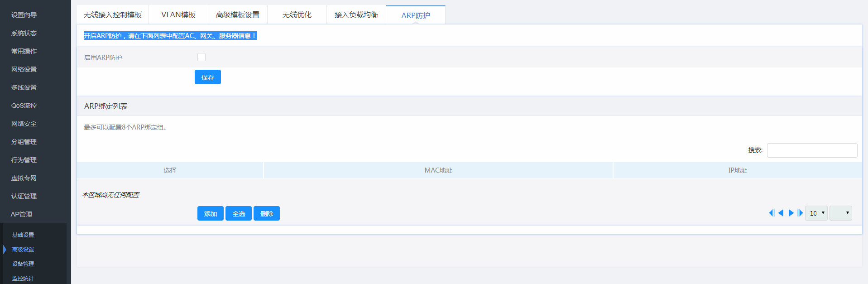Enable the 启用ARP防护 checkbox
This screenshot has width=868, height=284.
pos(201,57)
